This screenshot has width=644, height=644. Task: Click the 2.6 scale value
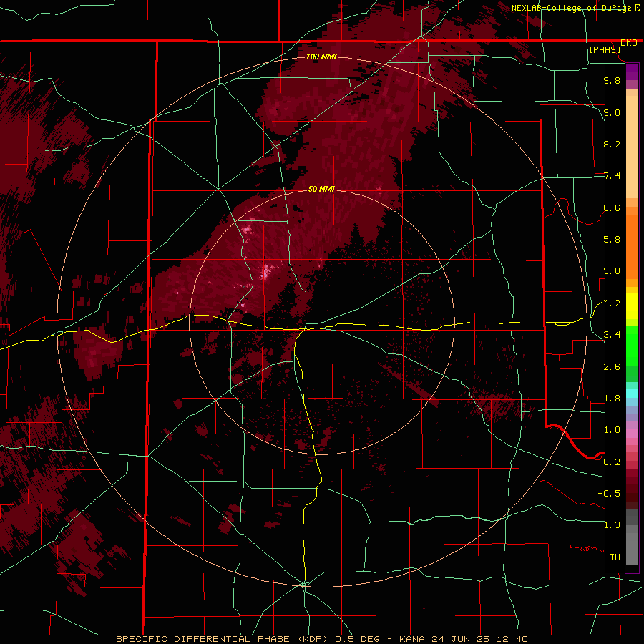612,367
